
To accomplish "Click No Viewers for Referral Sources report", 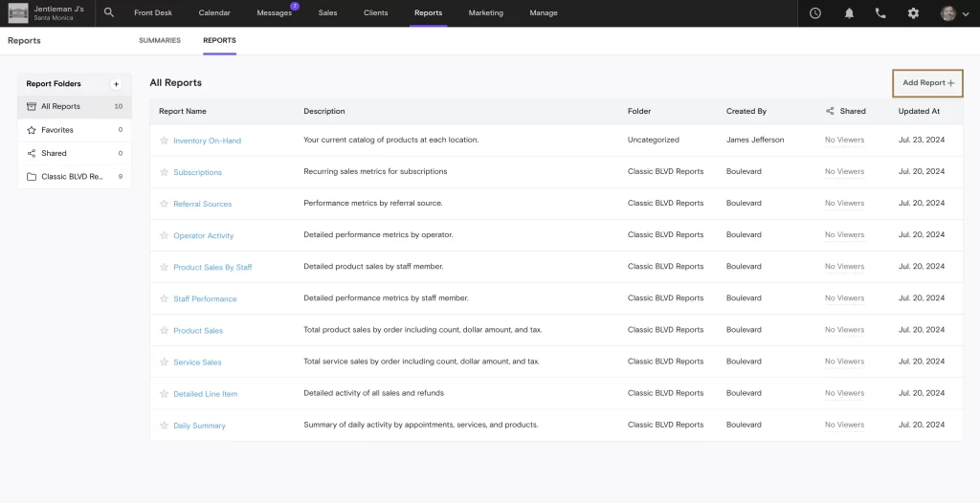I will (x=844, y=204).
